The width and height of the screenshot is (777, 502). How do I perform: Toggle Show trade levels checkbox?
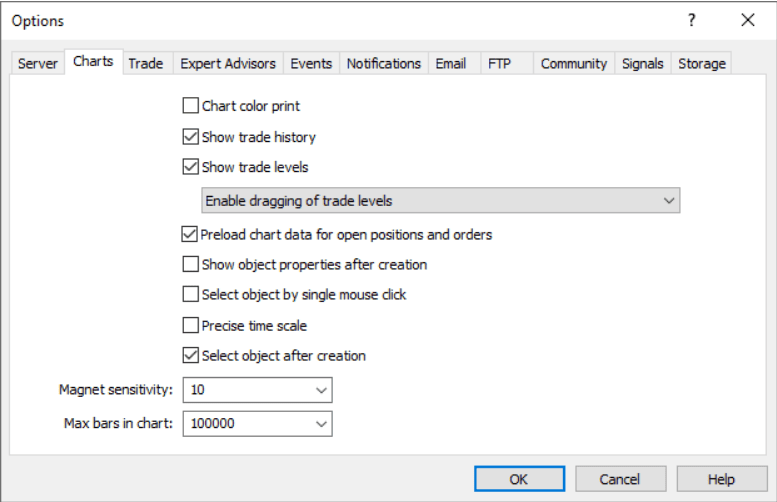(x=191, y=167)
